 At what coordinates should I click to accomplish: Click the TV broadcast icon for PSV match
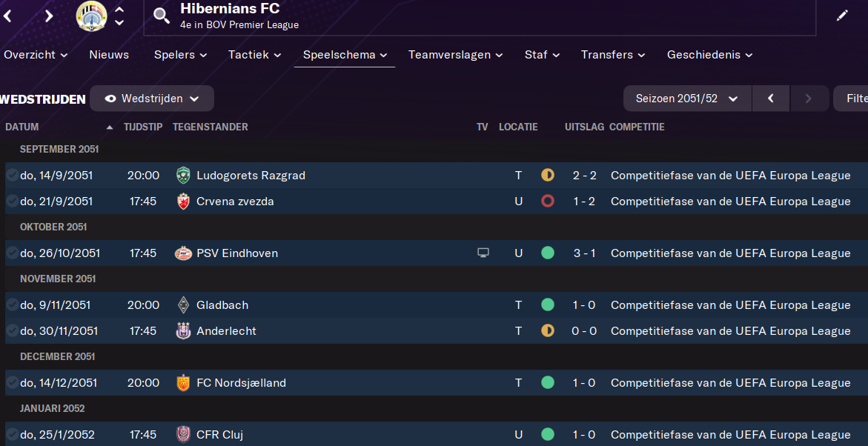click(483, 253)
